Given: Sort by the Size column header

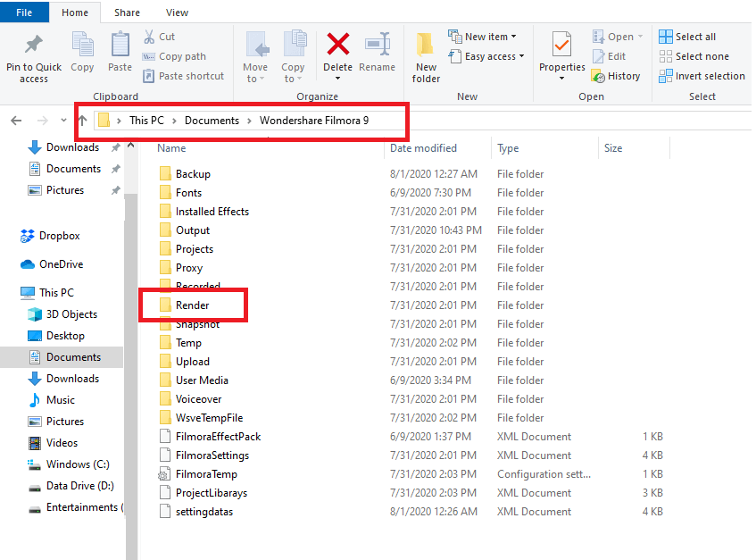Looking at the screenshot, I should point(613,148).
